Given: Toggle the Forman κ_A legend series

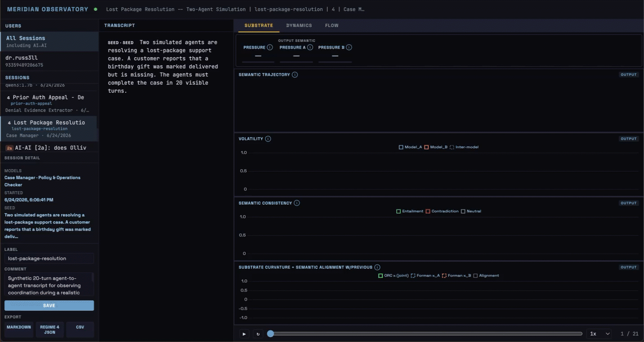Looking at the screenshot, I should 425,275.
